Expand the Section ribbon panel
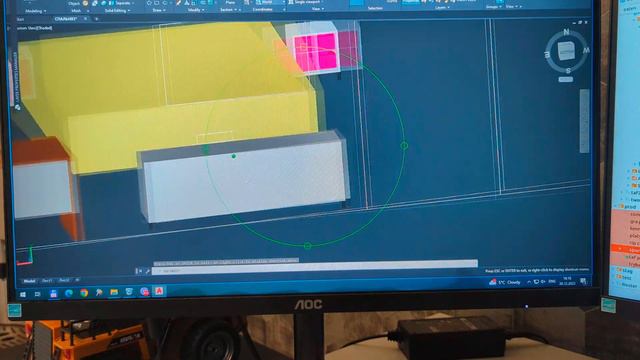The image size is (640, 360). 228,9
